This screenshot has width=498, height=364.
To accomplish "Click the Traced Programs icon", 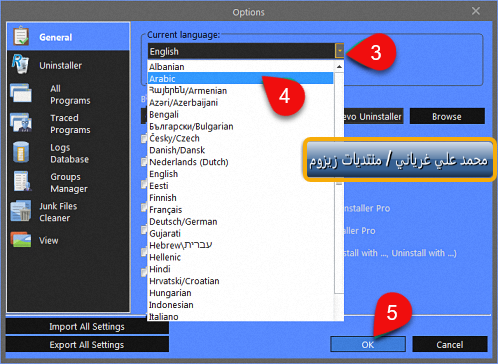I will (x=21, y=122).
